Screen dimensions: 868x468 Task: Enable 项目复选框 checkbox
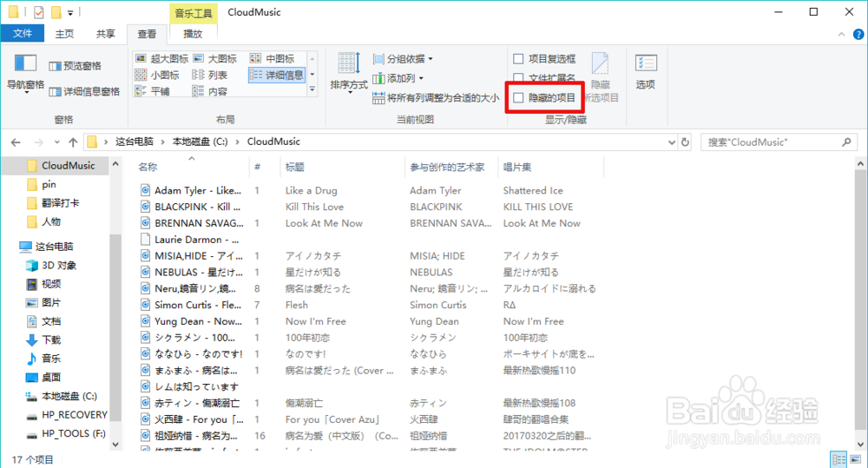click(x=518, y=59)
